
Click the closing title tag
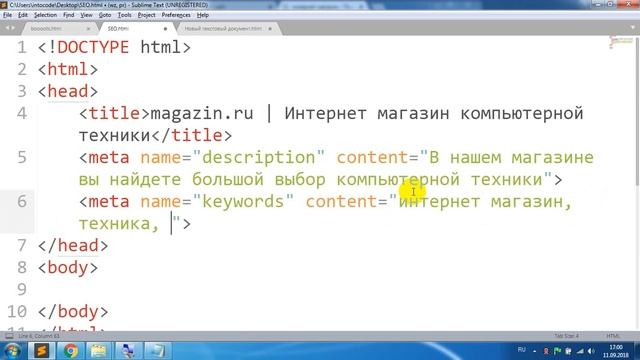pos(192,136)
